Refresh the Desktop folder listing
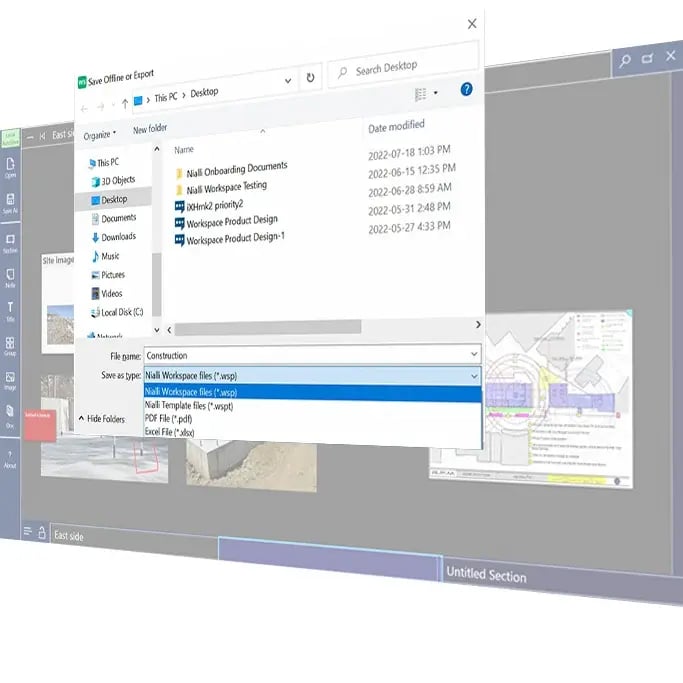Viewport: 683px width, 683px height. point(310,78)
